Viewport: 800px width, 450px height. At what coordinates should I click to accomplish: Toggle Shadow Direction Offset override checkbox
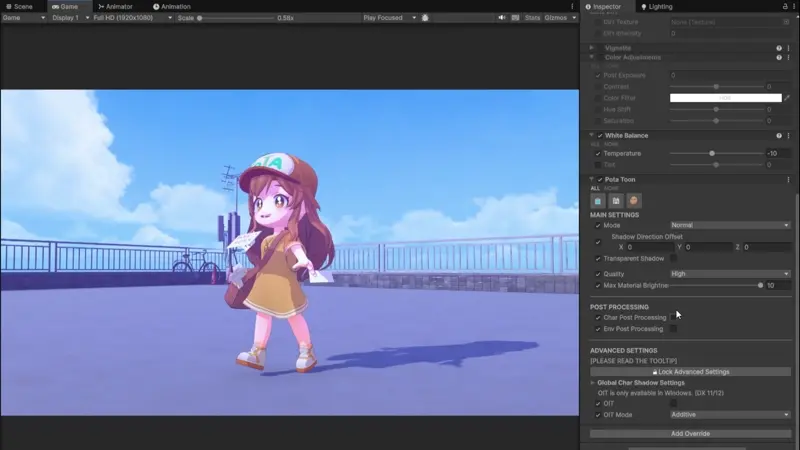click(598, 242)
